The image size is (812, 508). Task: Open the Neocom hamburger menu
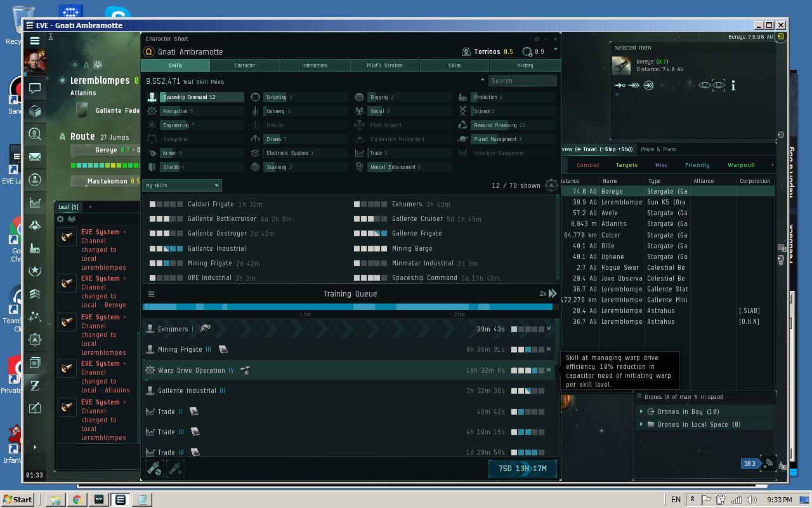[x=35, y=40]
